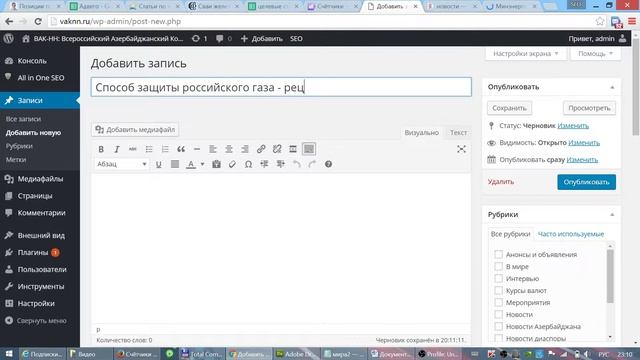Click 'Изменить' link next to Статус
Screen dimensions: 640x360
[573, 126]
